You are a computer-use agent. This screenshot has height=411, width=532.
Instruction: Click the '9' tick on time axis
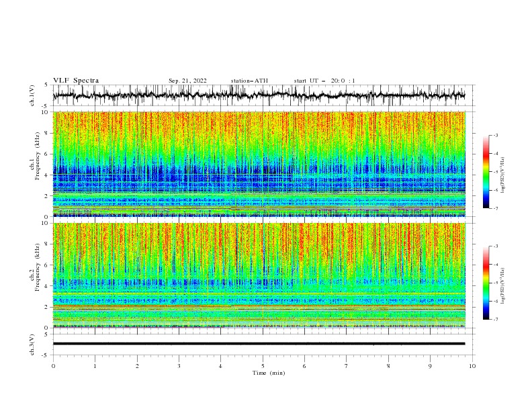[x=430, y=366]
